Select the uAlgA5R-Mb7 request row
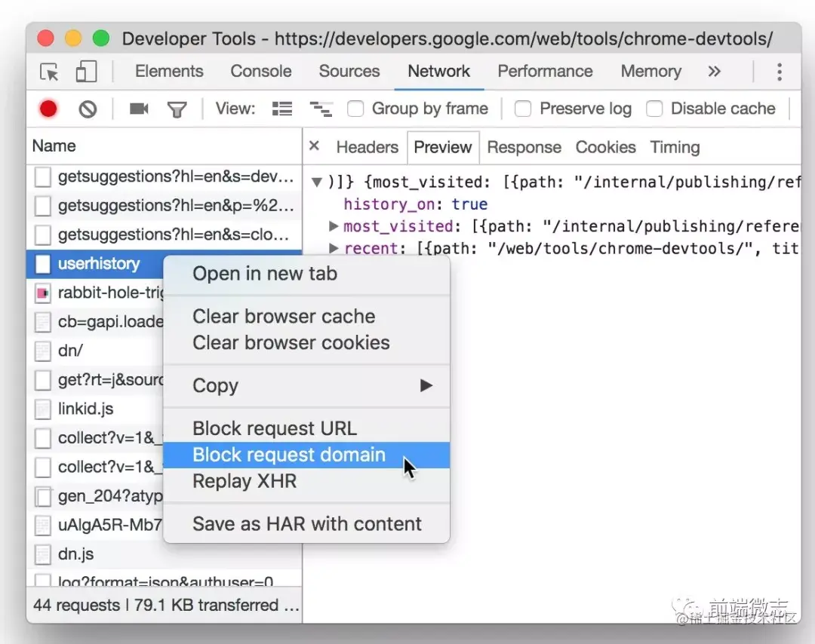Viewport: 815px width, 644px height. [95, 525]
